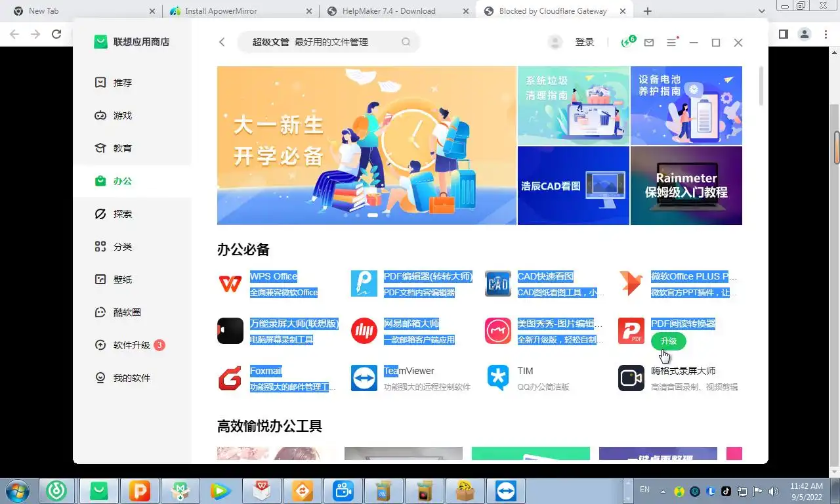
Task: Click the QQ办公简洁版 description
Action: [543, 387]
